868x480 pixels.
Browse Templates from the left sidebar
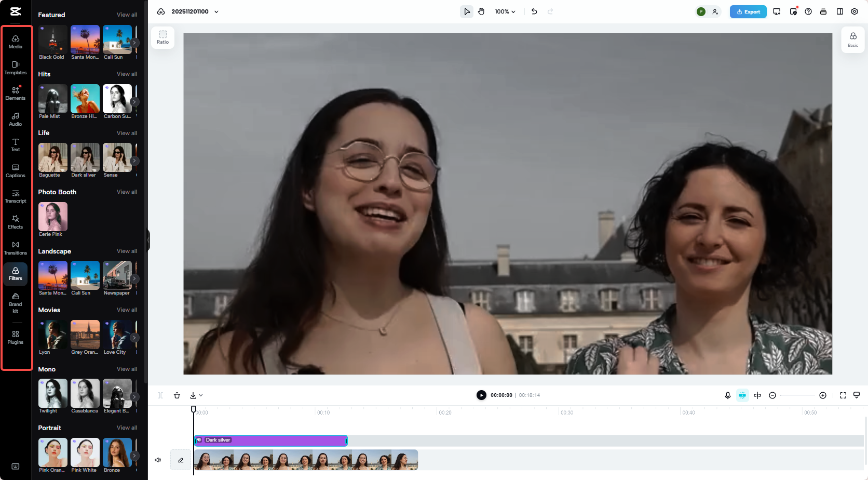tap(15, 68)
